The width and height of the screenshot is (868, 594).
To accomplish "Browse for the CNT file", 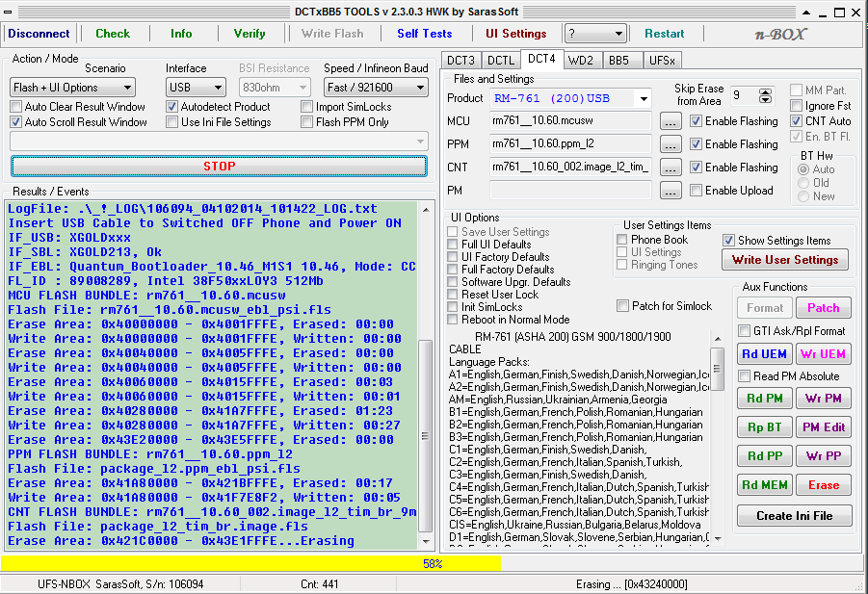I will pyautogui.click(x=671, y=168).
